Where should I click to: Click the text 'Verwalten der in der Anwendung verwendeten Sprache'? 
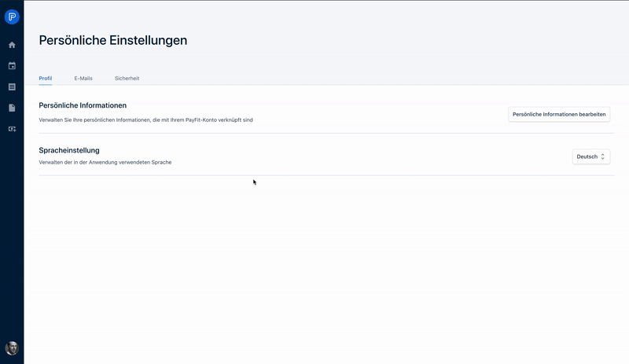tap(105, 163)
